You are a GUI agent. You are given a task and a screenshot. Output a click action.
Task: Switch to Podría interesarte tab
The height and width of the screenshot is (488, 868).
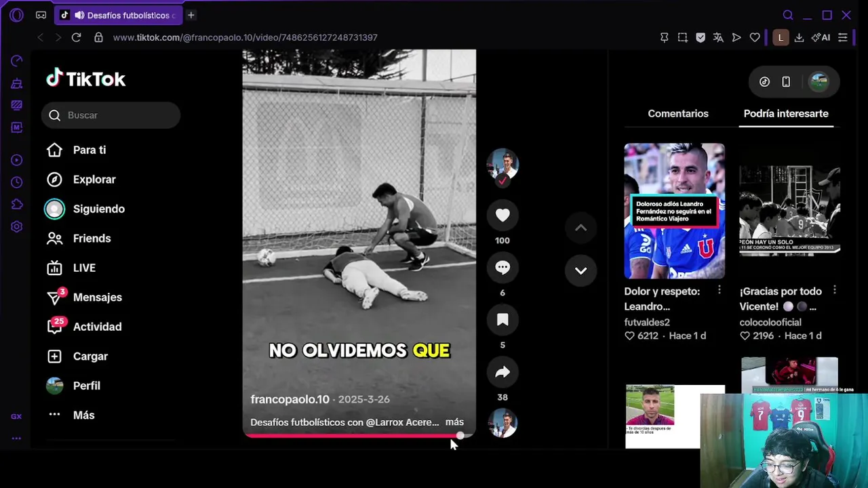786,113
